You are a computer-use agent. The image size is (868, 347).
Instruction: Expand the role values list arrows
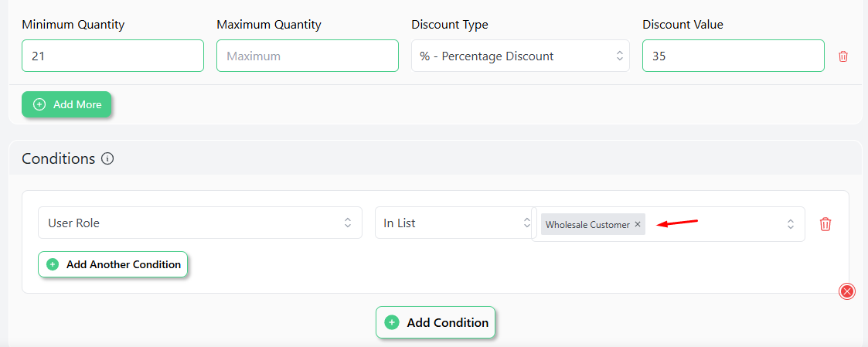point(791,224)
